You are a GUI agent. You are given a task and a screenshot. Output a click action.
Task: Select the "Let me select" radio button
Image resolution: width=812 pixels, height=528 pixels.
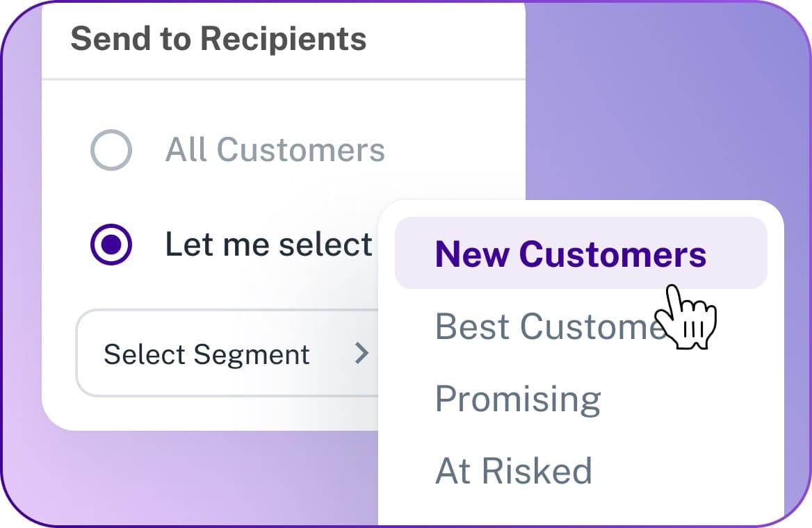(x=111, y=245)
